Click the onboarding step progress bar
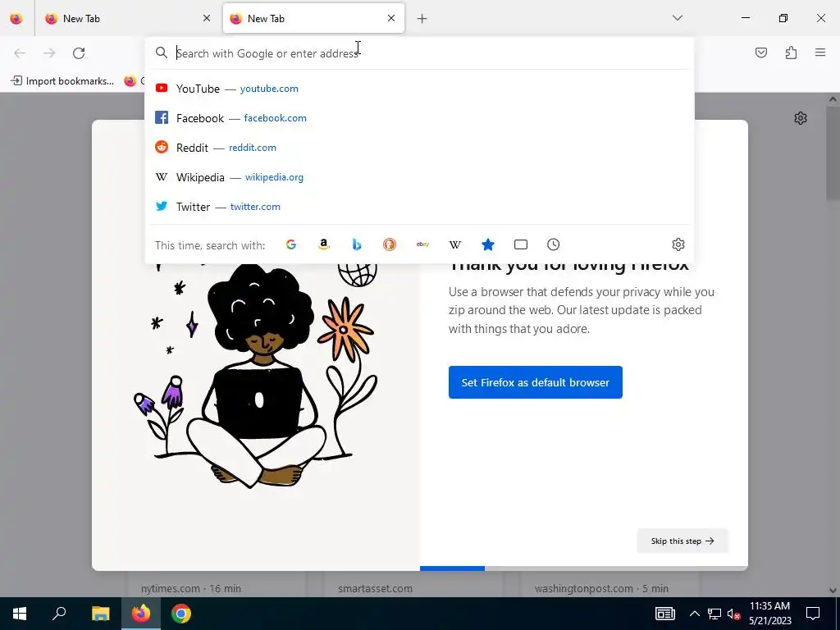Image resolution: width=840 pixels, height=630 pixels. 584,568
